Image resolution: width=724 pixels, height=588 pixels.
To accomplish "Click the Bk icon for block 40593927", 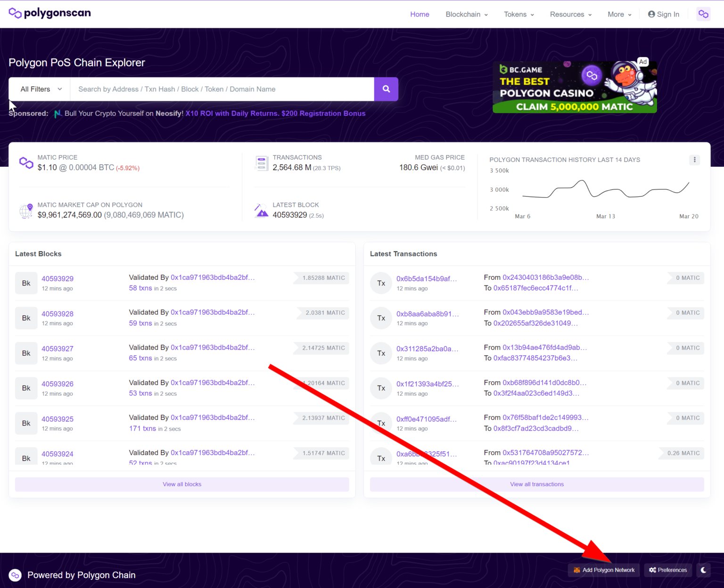I will [26, 353].
